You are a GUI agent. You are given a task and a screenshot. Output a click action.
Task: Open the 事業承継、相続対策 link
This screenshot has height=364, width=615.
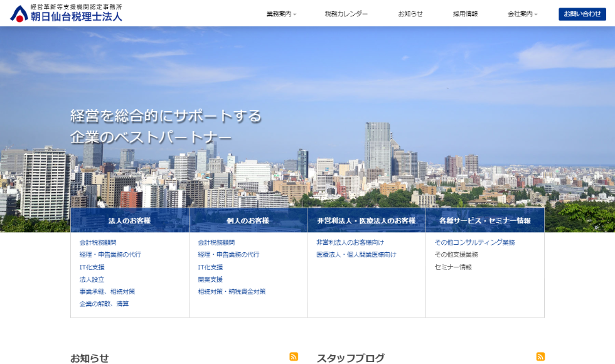pos(107,292)
